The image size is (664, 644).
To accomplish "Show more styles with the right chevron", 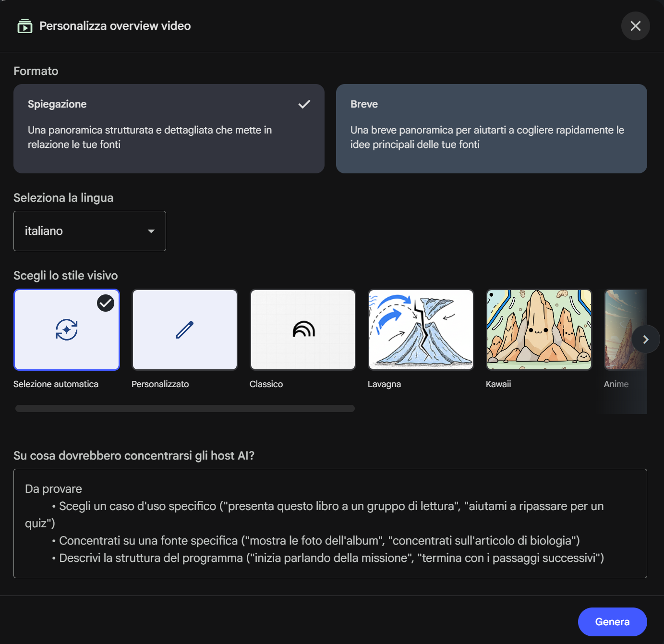I will 645,340.
